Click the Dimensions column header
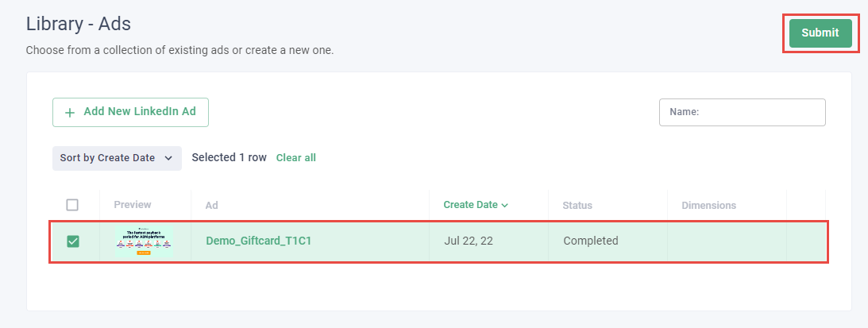Image resolution: width=868 pixels, height=328 pixels. click(x=708, y=205)
